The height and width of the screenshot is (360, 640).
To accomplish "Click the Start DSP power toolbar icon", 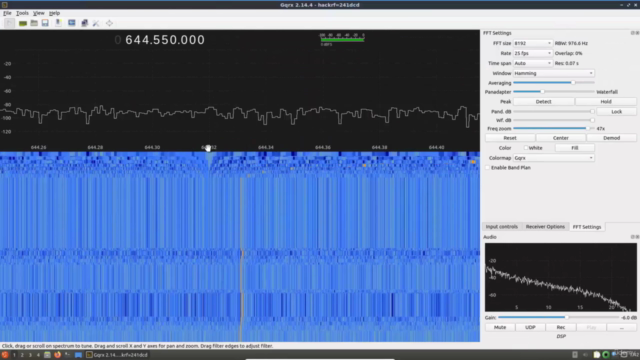I will click(x=9, y=23).
